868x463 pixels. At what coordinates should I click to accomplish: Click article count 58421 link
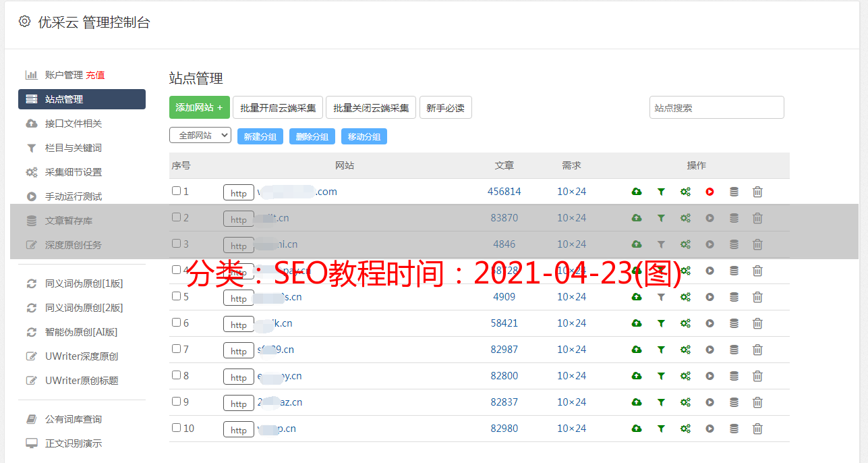(x=504, y=323)
